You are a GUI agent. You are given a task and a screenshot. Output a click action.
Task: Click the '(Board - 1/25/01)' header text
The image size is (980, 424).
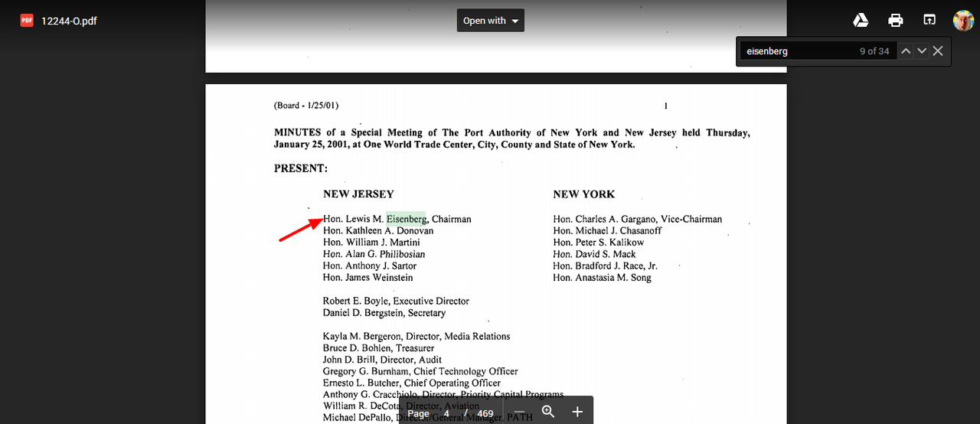point(306,106)
